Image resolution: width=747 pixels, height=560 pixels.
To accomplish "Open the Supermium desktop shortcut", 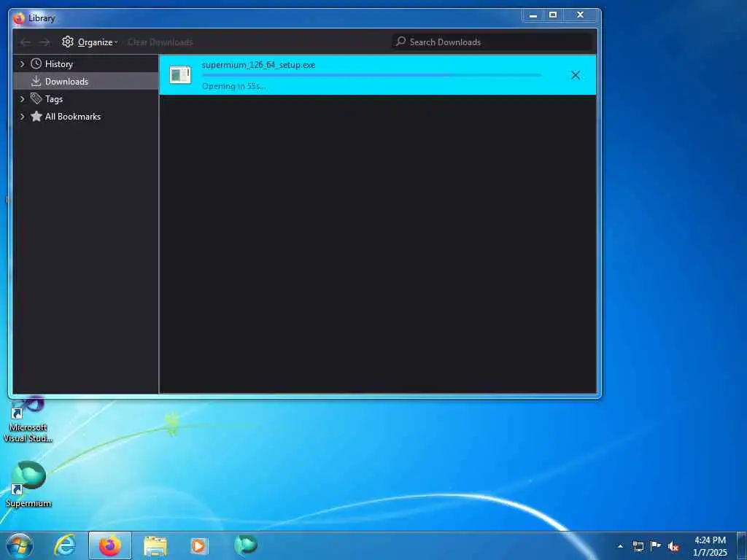I will point(28,483).
